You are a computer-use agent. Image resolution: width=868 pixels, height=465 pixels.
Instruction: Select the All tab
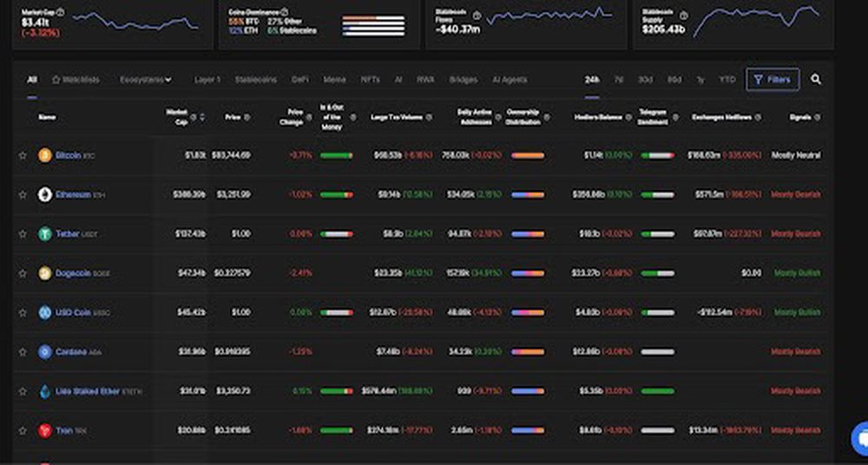pyautogui.click(x=32, y=80)
